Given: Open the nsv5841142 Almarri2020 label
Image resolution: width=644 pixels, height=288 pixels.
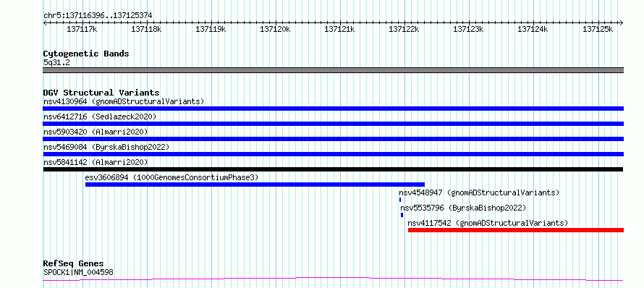Looking at the screenshot, I should (96, 162).
